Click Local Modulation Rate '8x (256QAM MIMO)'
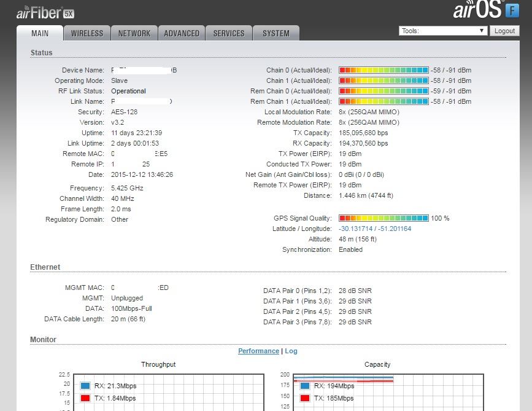 [369, 112]
